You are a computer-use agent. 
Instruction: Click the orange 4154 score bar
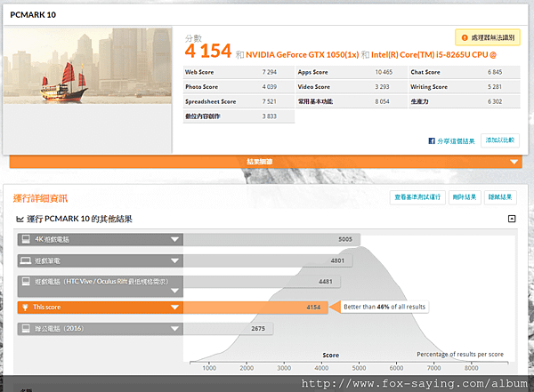tap(255, 308)
